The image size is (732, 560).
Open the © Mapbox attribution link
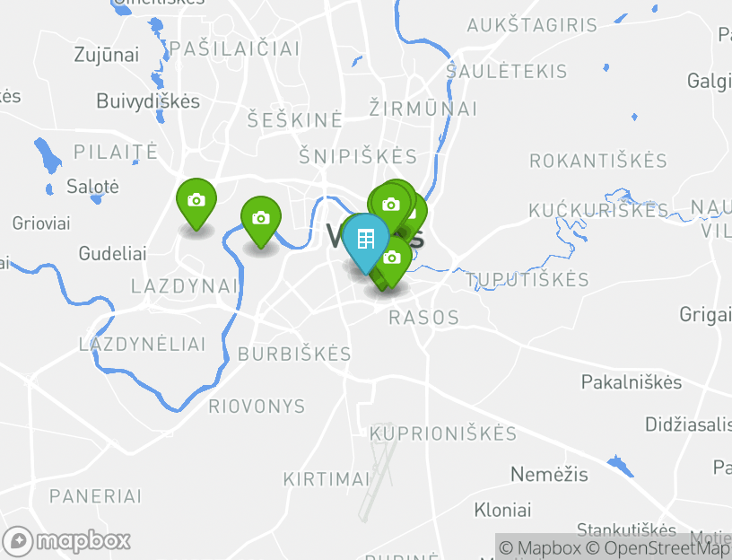pos(540,547)
